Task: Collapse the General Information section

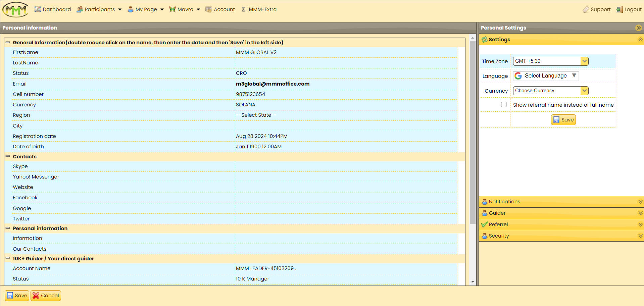Action: pos(8,42)
